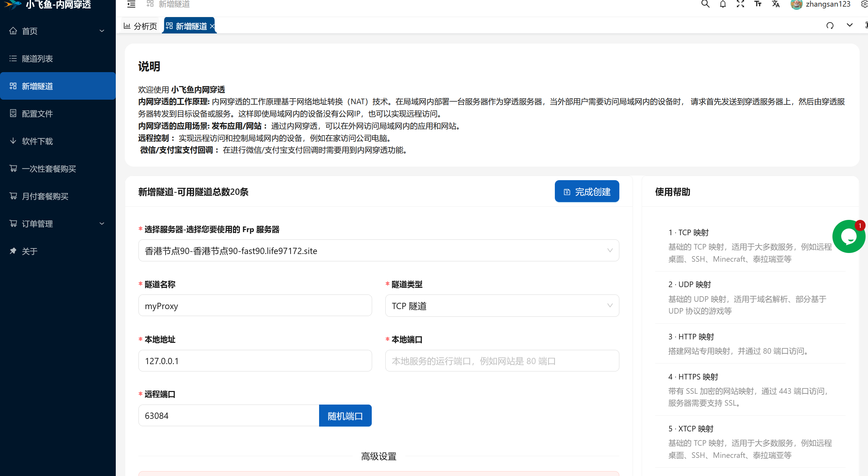
Task: Open 软件下载 in the sidebar
Action: (x=37, y=141)
